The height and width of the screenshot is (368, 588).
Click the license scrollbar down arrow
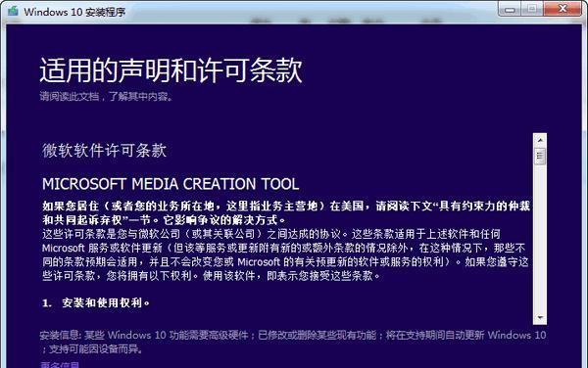[540, 318]
